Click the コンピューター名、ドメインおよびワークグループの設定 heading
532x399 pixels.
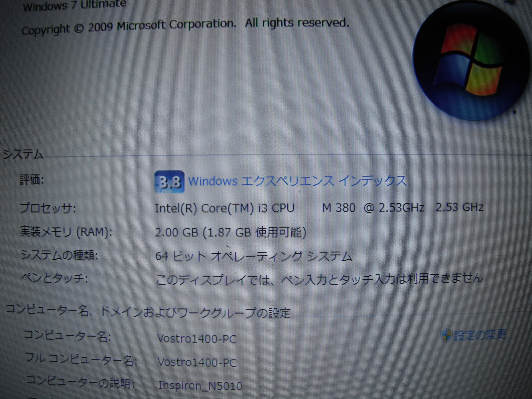point(148,312)
